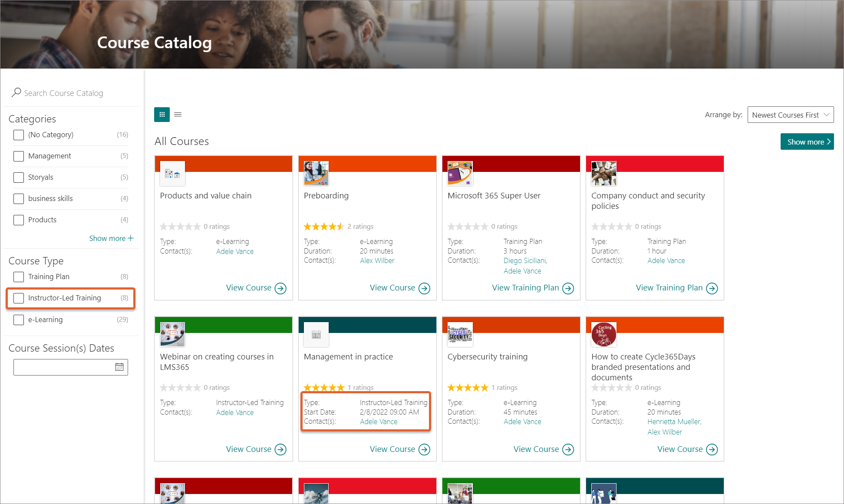Open the Arrange by dropdown
The width and height of the screenshot is (844, 504).
[790, 115]
